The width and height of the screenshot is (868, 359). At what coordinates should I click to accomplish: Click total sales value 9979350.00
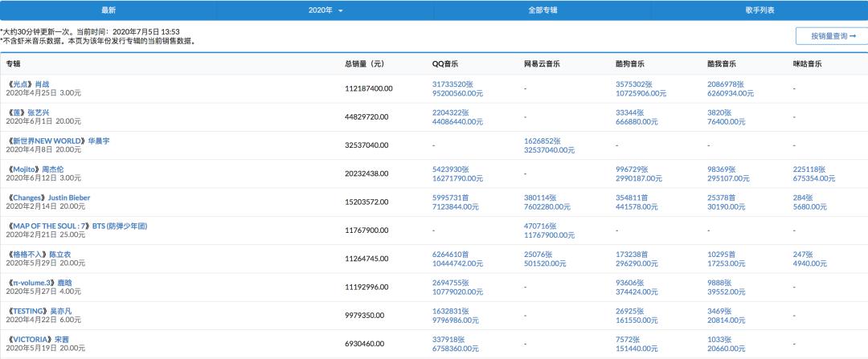(364, 316)
